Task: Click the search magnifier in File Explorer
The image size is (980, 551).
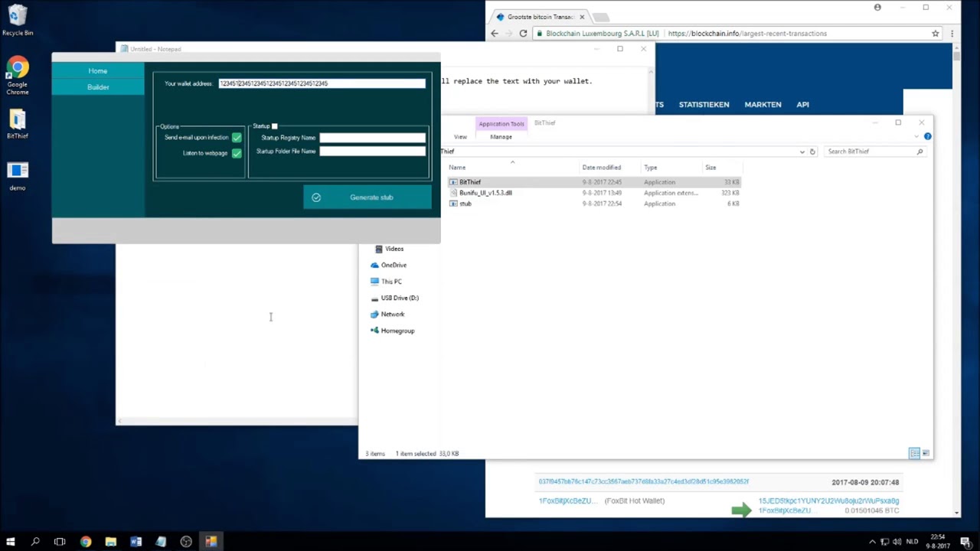Action: click(x=920, y=152)
